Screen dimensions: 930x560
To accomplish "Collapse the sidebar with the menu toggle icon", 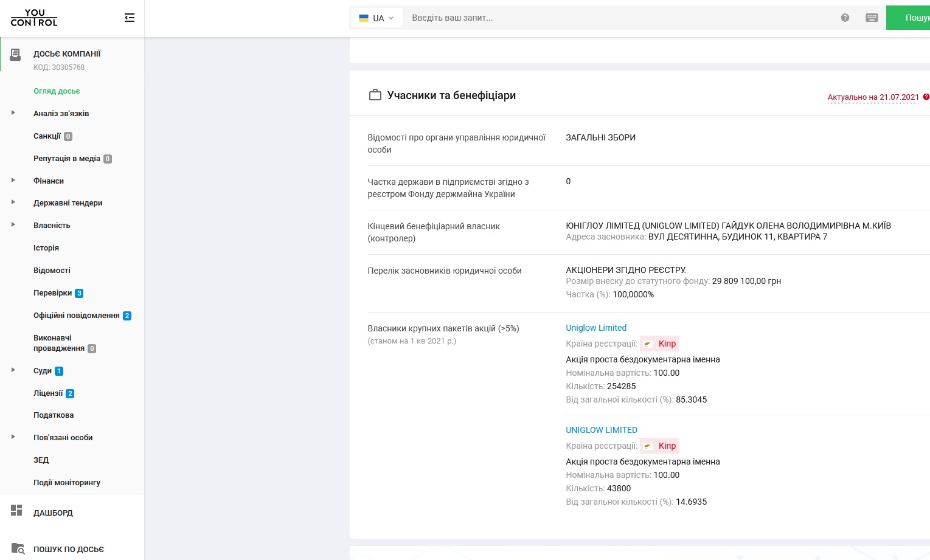I will tap(129, 18).
